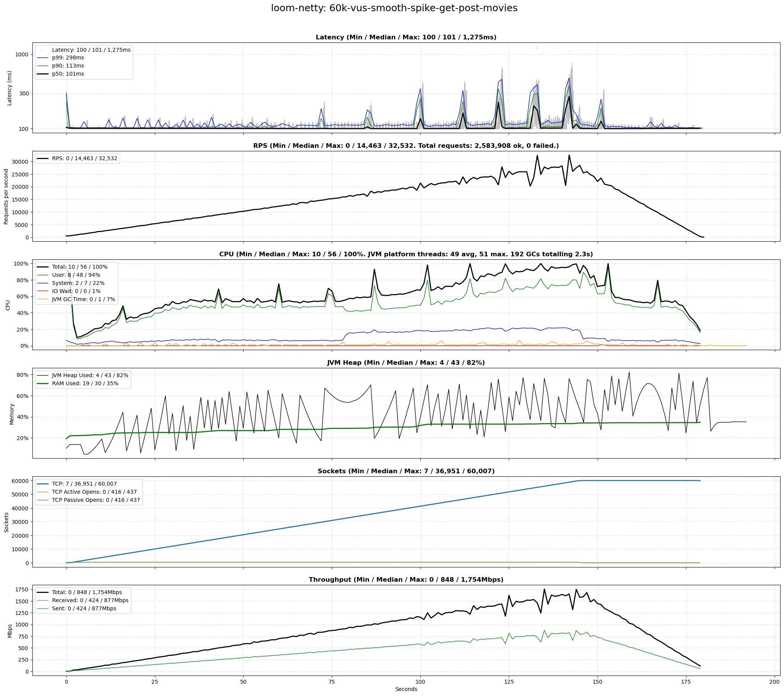The width and height of the screenshot is (784, 696).
Task: Click the Sent throughput legend entry
Action: click(x=84, y=608)
